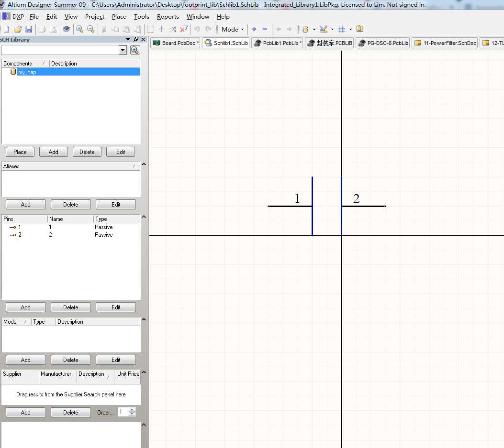504x448 pixels.
Task: Open the Reports menu
Action: click(168, 17)
